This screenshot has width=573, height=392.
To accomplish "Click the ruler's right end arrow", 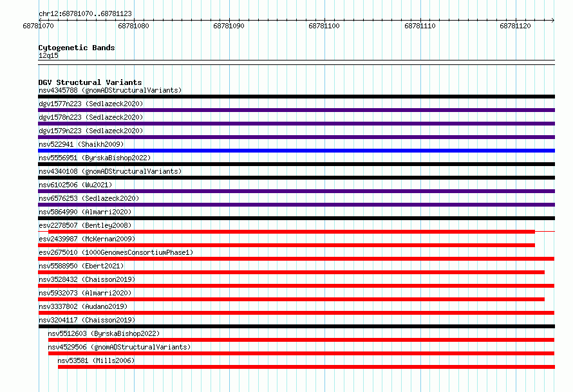I will 553,20.
